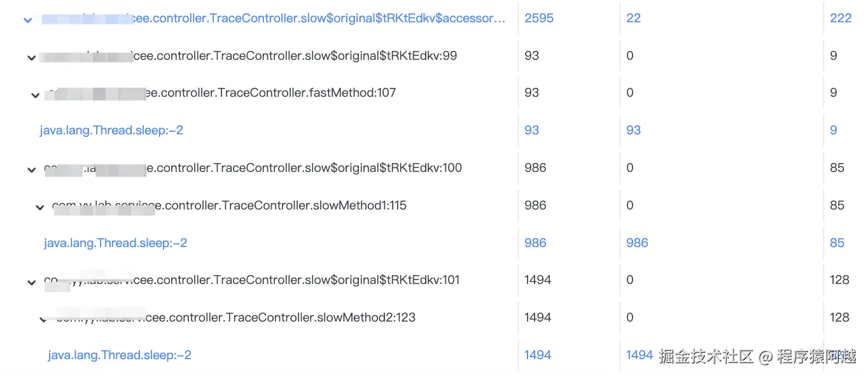Open Thread.sleep link under fastMethod:107
Image resolution: width=868 pixels, height=377 pixels.
click(111, 130)
